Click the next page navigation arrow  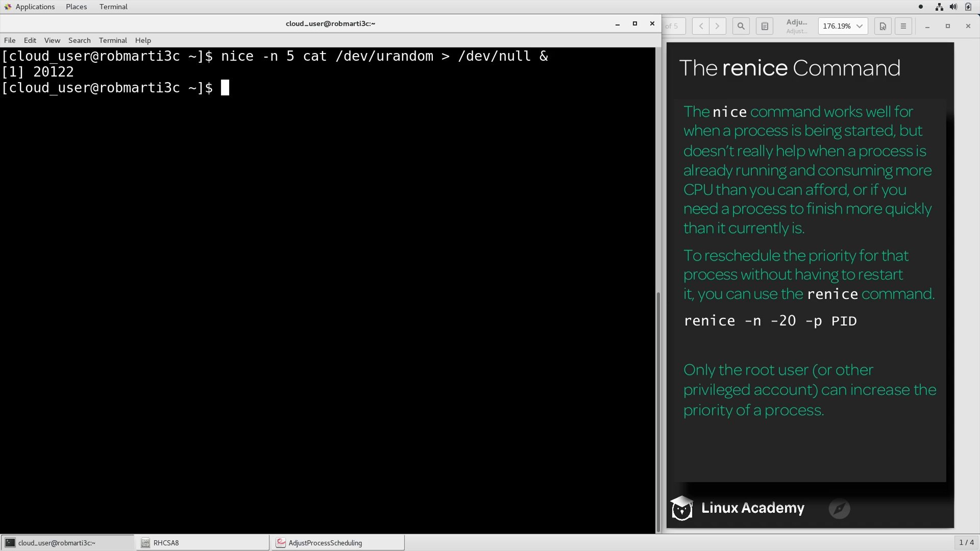pyautogui.click(x=718, y=26)
